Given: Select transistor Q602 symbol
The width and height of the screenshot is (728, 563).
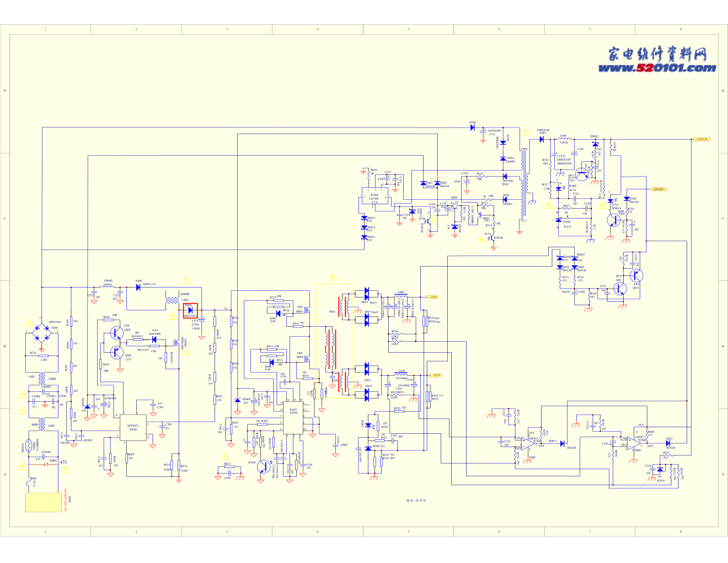Looking at the screenshot, I should 116,352.
